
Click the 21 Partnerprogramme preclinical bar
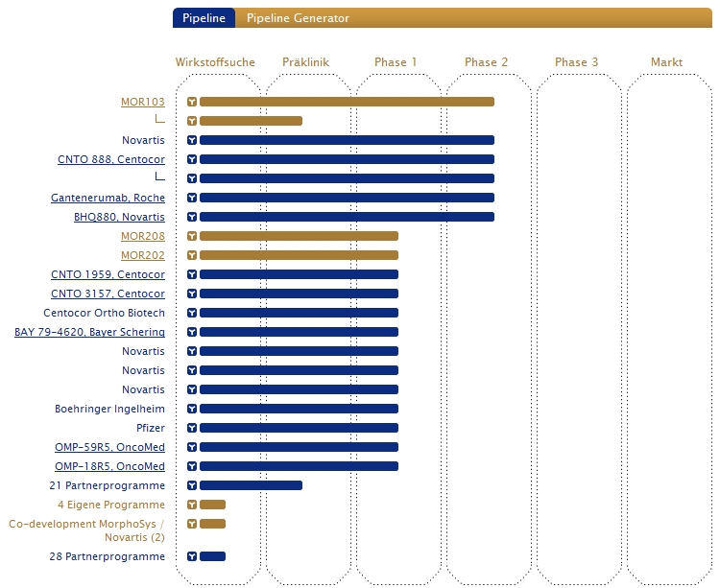tap(251, 485)
